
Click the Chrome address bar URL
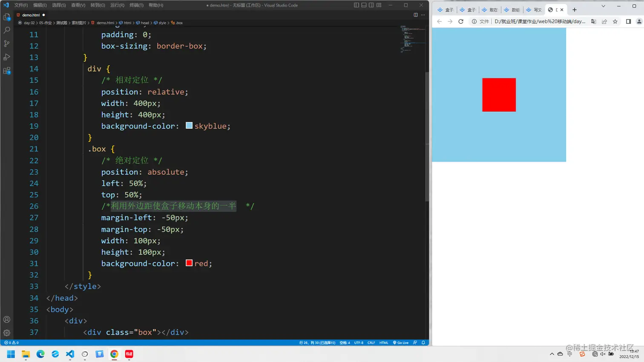(x=540, y=21)
